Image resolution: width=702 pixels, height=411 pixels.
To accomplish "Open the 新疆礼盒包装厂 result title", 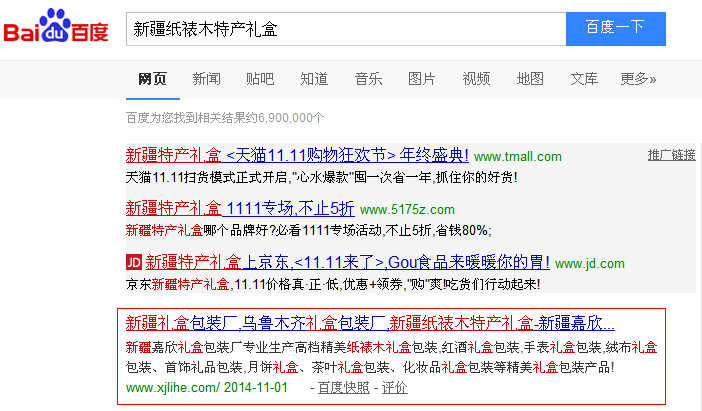I will [370, 323].
